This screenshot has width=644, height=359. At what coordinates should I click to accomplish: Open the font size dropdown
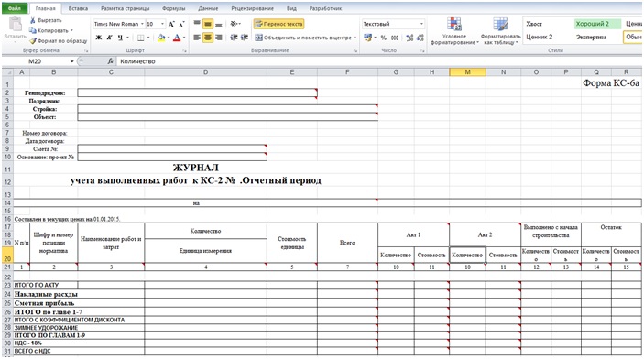point(163,24)
